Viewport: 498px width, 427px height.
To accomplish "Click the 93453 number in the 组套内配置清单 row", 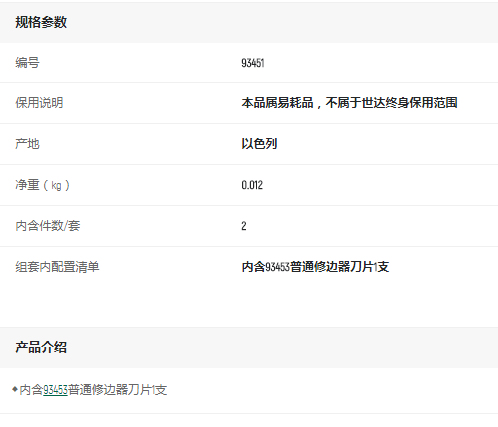I will [x=277, y=267].
